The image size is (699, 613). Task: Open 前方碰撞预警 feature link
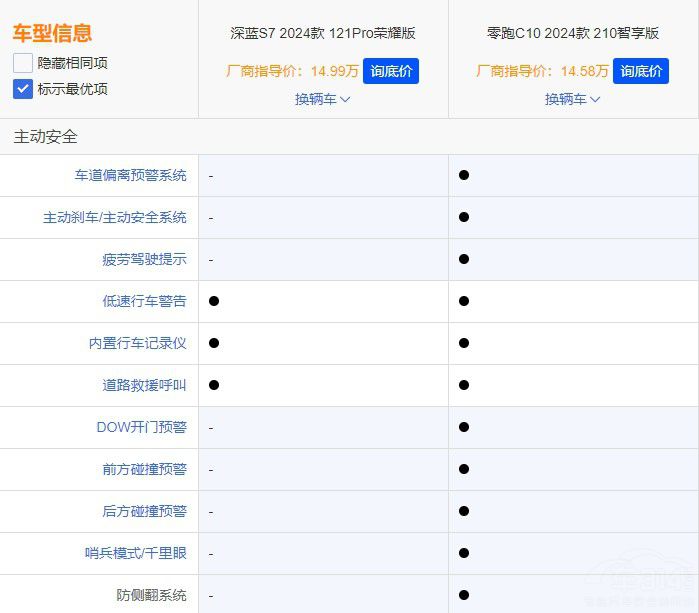pyautogui.click(x=144, y=469)
